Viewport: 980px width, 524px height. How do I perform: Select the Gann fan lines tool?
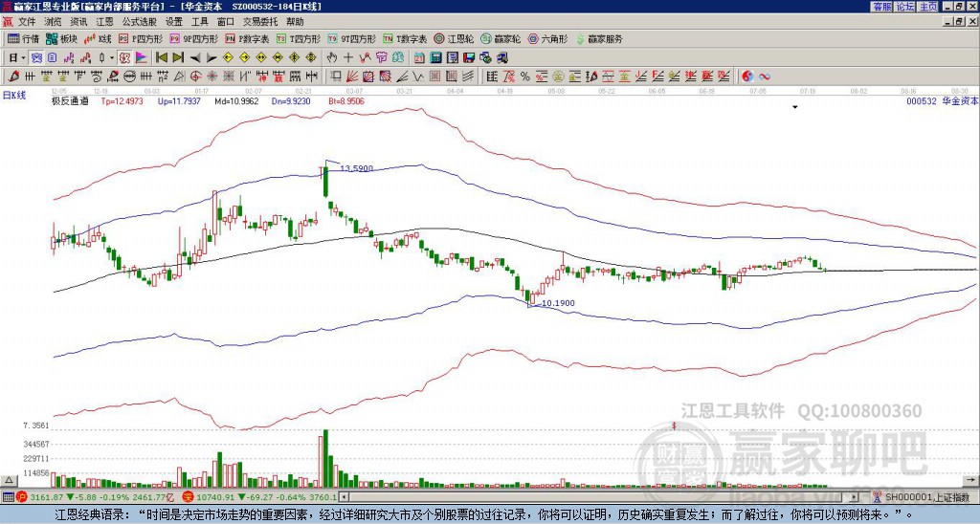(352, 76)
